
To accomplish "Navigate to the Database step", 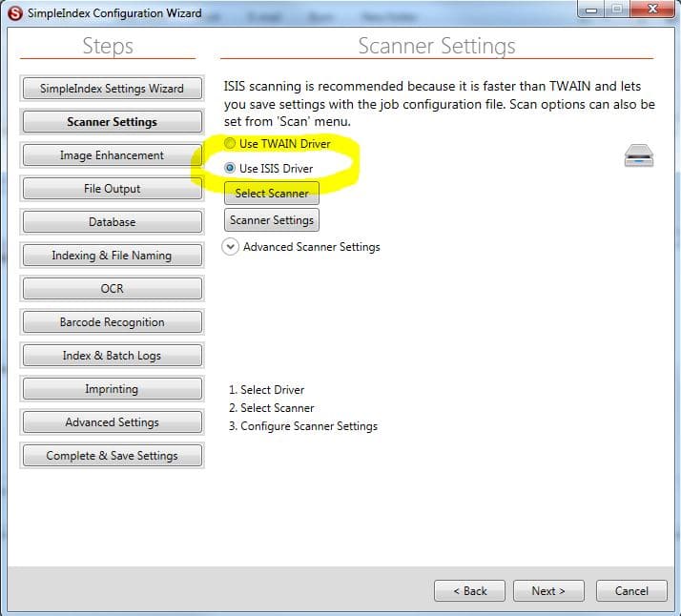I will [x=112, y=222].
